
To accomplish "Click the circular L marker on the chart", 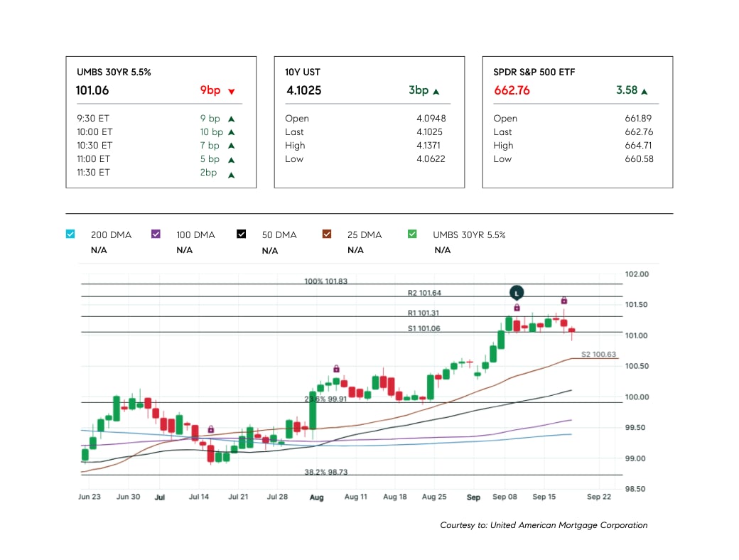I will click(x=517, y=292).
